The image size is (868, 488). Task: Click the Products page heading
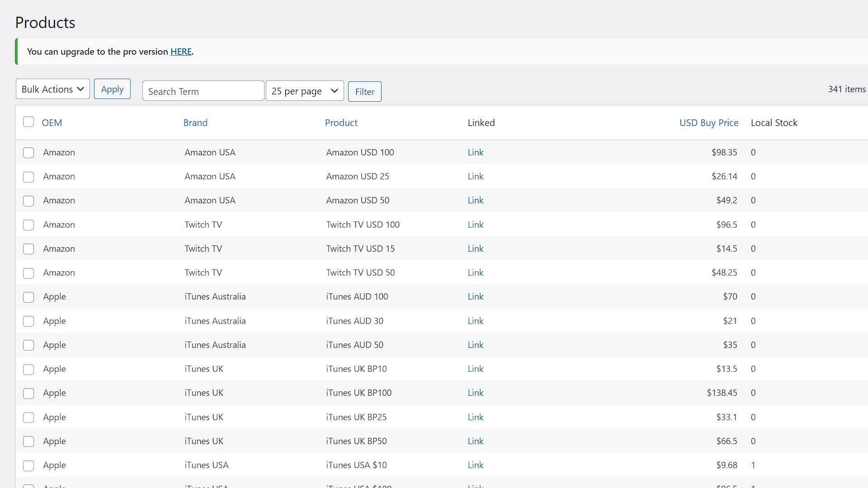(x=45, y=22)
